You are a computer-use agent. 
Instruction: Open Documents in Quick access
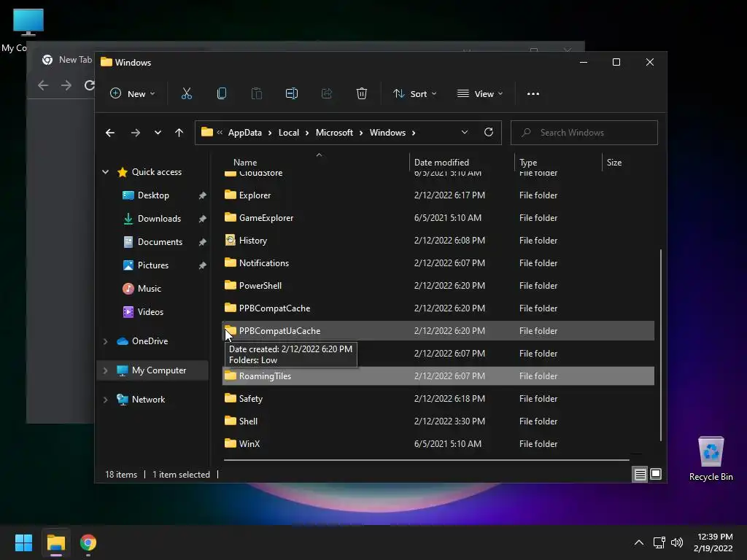(x=160, y=242)
